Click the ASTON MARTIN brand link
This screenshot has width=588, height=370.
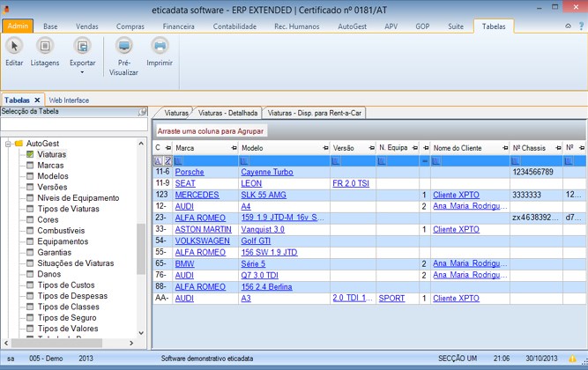(x=203, y=229)
